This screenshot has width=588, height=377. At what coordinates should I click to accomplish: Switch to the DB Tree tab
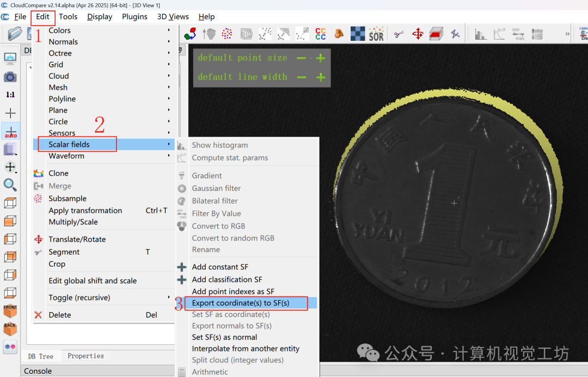click(x=40, y=356)
